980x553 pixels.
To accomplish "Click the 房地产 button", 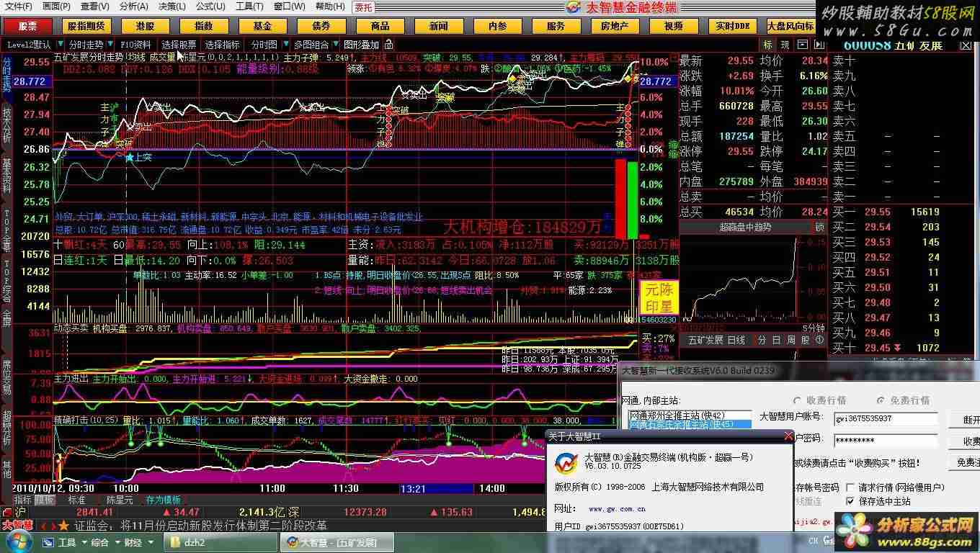I will pyautogui.click(x=615, y=26).
